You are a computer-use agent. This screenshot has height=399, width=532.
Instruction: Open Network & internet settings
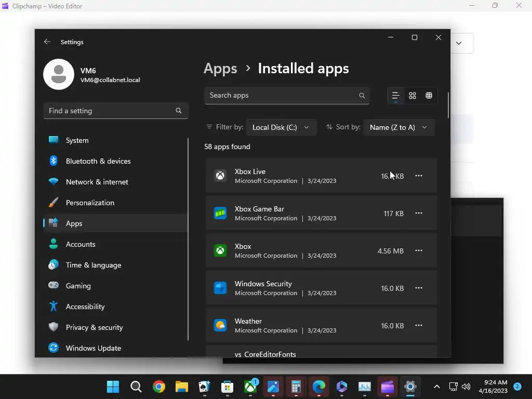pyautogui.click(x=115, y=182)
